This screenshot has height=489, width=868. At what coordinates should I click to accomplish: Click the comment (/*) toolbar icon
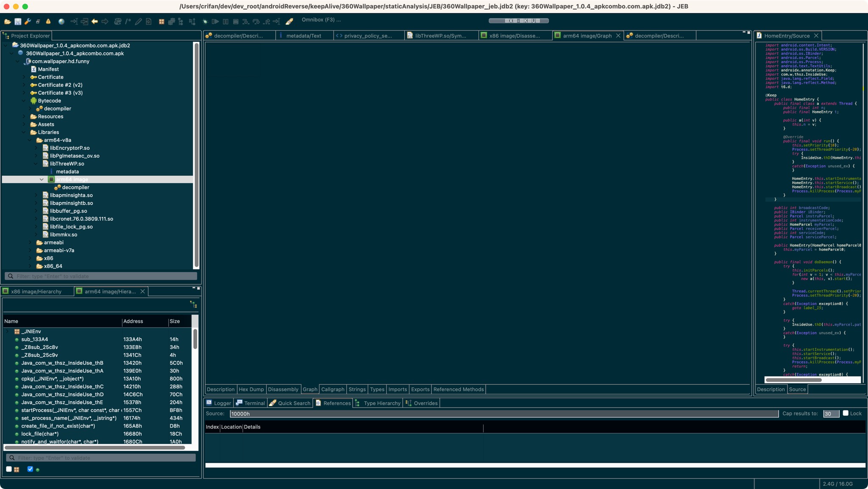click(128, 21)
